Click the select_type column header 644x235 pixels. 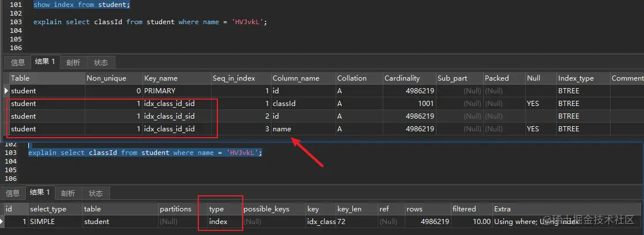(55, 209)
